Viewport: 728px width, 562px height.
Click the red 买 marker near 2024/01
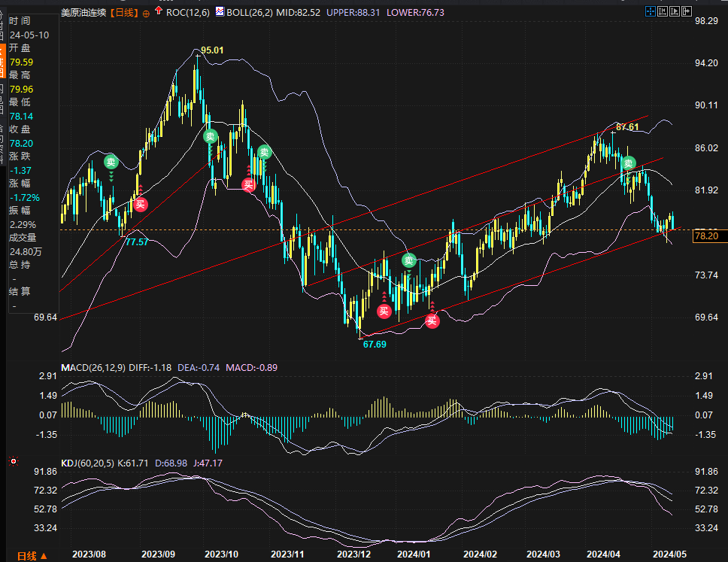(432, 321)
